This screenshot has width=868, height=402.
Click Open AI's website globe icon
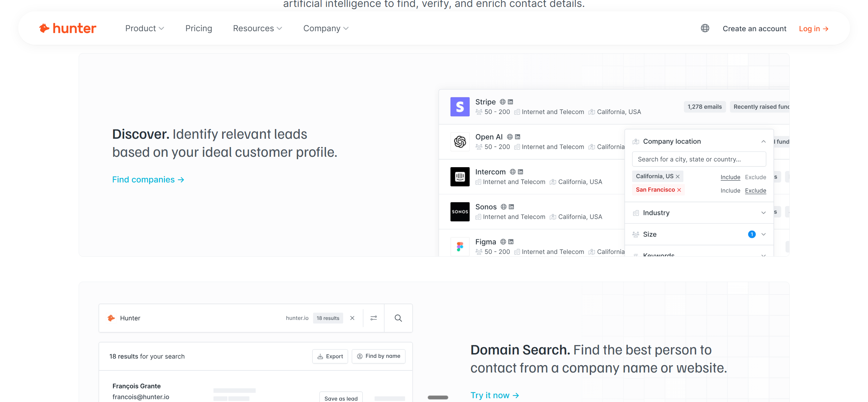click(510, 137)
